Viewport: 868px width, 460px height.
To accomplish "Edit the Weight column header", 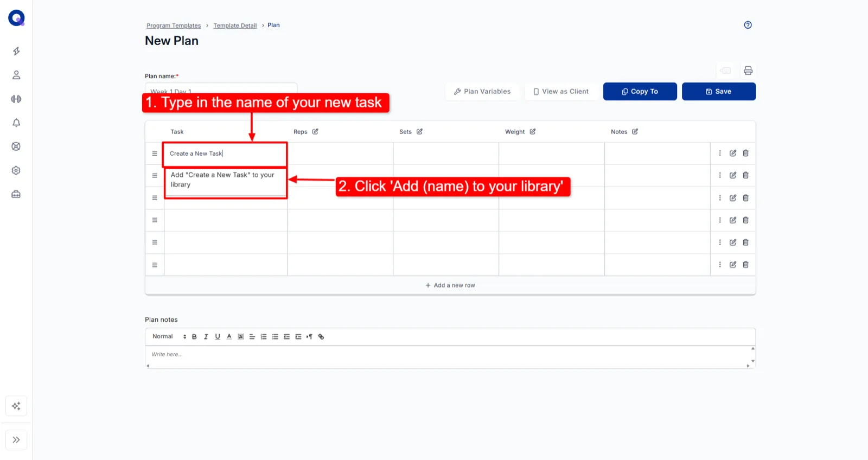I will click(x=533, y=131).
